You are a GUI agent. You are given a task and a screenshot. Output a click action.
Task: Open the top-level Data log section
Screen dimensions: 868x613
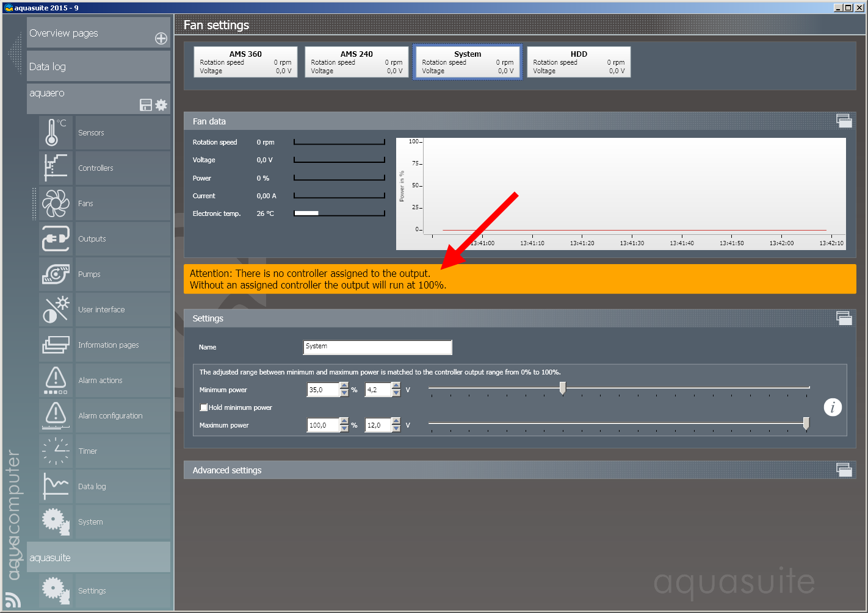98,66
